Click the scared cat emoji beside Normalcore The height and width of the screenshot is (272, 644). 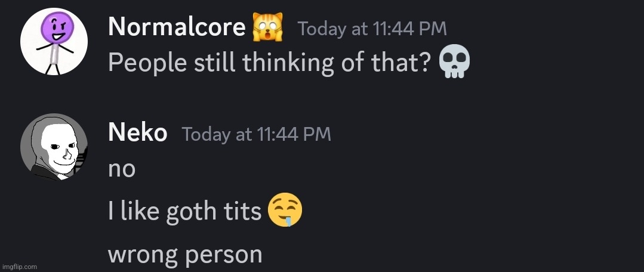pyautogui.click(x=268, y=27)
